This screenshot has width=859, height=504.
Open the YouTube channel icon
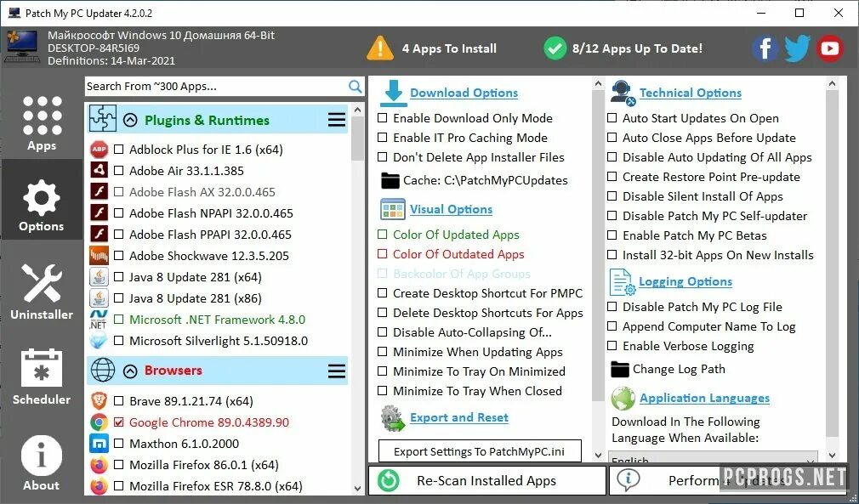(829, 48)
